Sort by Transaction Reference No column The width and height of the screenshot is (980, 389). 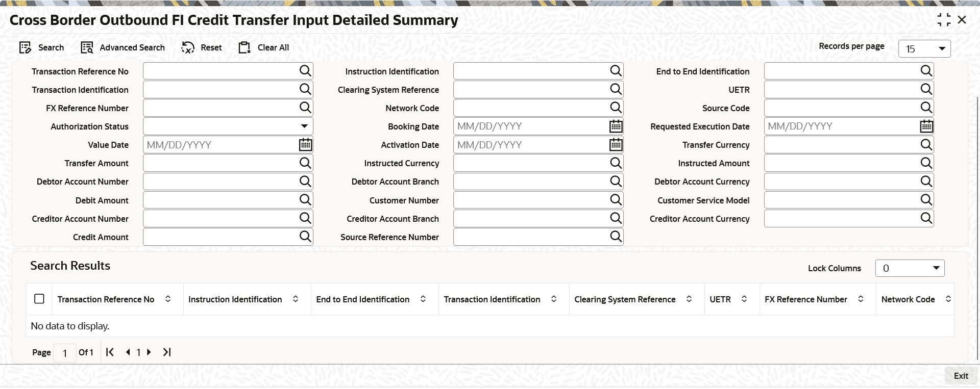point(168,299)
